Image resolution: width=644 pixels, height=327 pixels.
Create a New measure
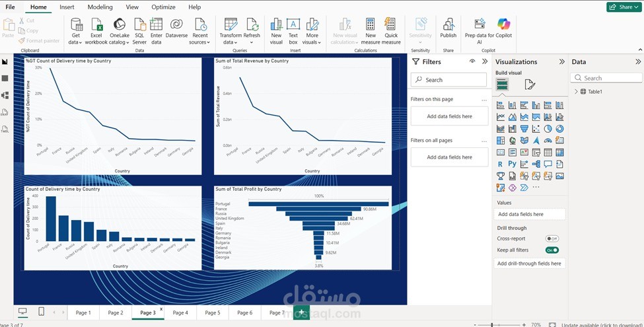point(371,31)
